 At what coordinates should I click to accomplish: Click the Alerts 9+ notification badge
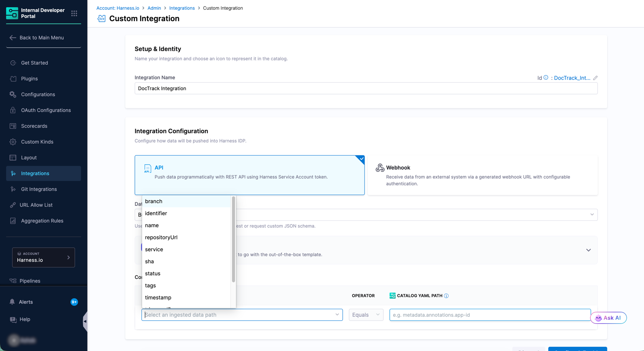click(74, 302)
